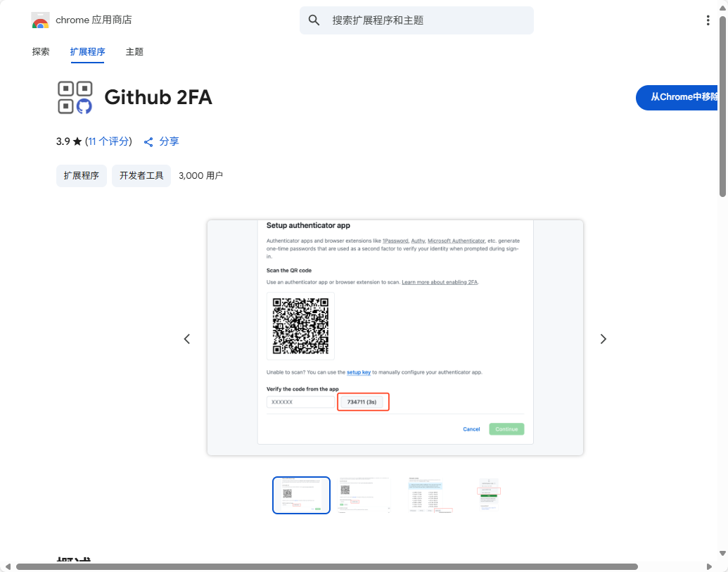Click the Github 2FA extension icon
Image resolution: width=728 pixels, height=572 pixels.
click(75, 98)
